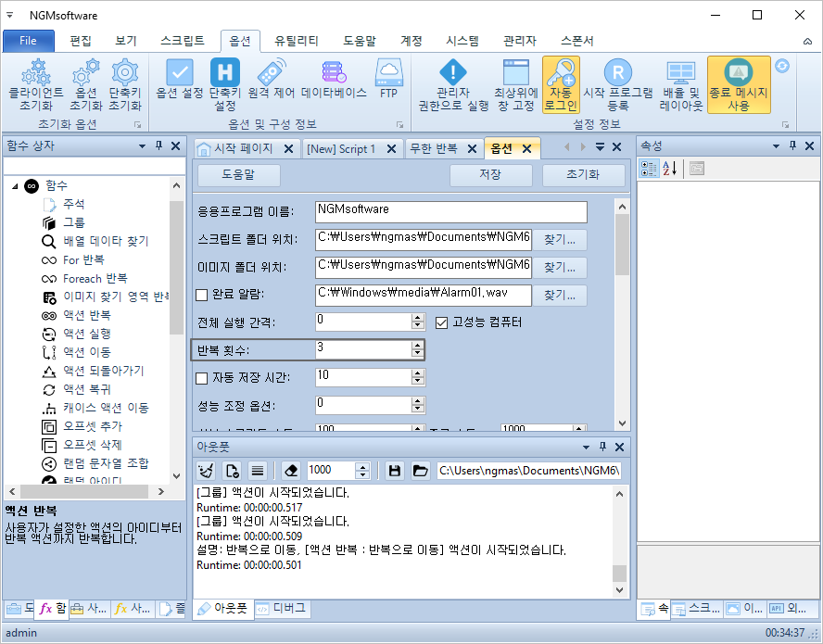Open 속성 panel dropdown arrow

point(777,145)
